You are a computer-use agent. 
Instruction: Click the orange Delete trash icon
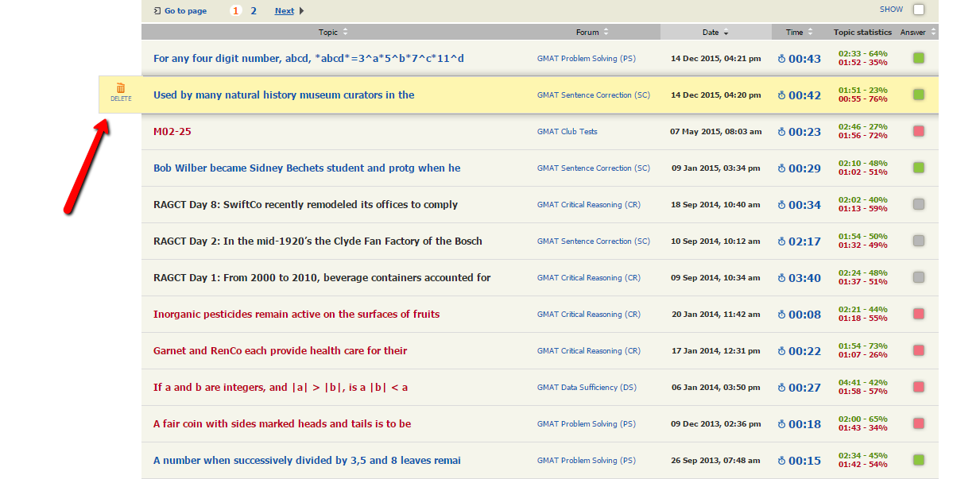(x=121, y=88)
